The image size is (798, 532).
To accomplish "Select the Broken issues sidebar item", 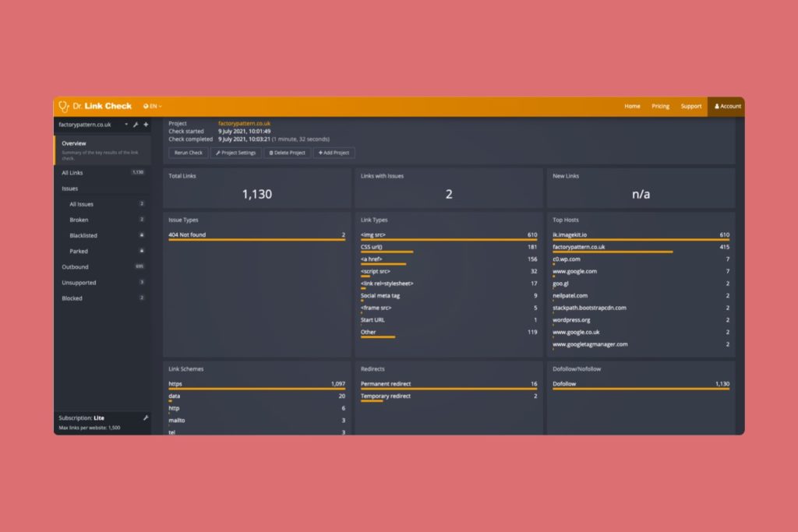I will point(79,220).
